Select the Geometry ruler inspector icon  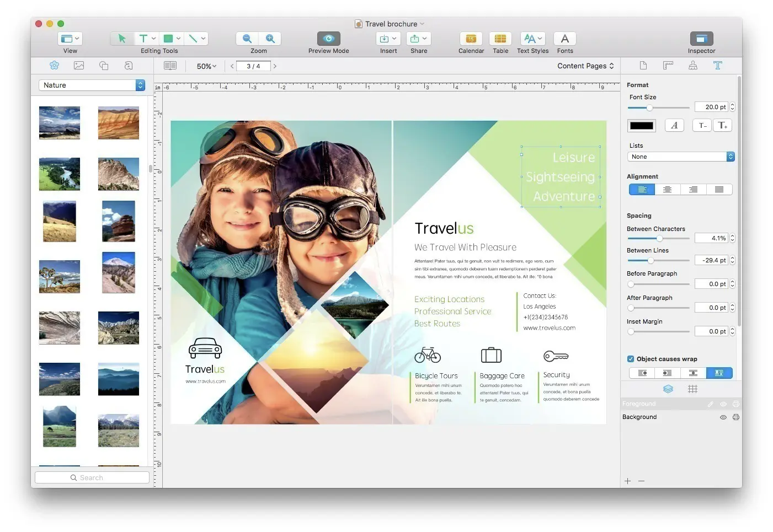(668, 65)
